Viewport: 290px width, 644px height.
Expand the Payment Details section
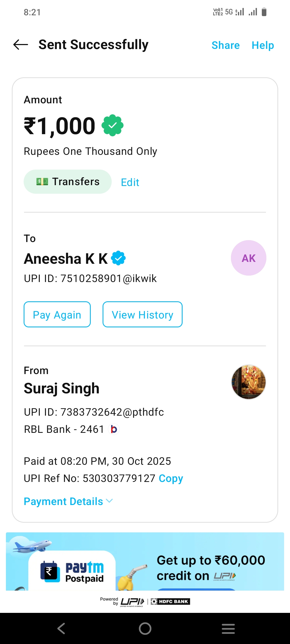coord(68,501)
